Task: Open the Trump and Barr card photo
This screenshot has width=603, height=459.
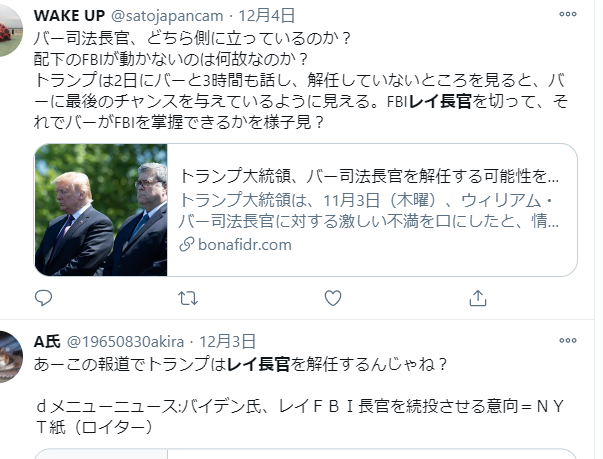Action: (x=101, y=210)
